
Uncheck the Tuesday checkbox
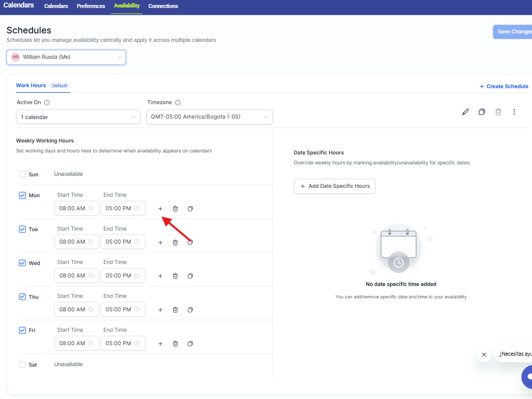pos(22,229)
